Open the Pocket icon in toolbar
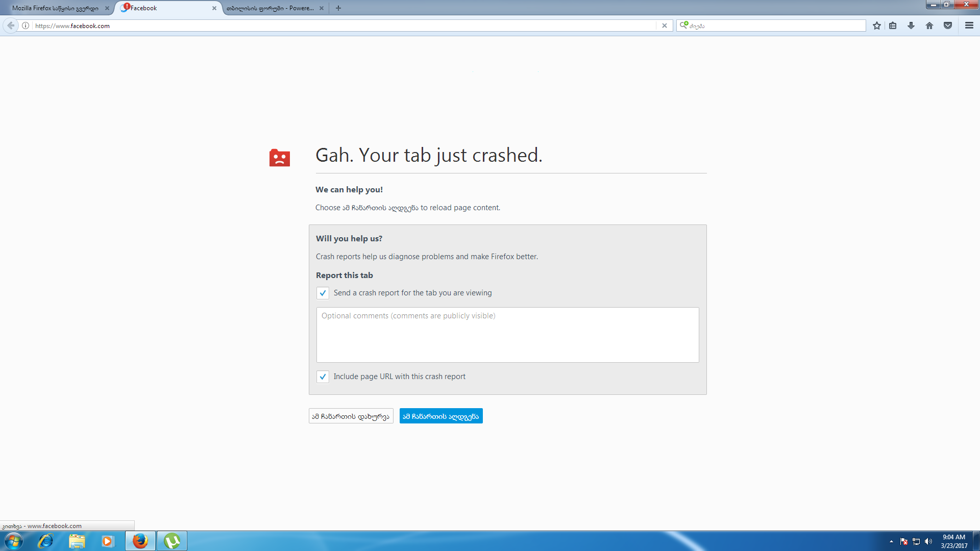 948,26
